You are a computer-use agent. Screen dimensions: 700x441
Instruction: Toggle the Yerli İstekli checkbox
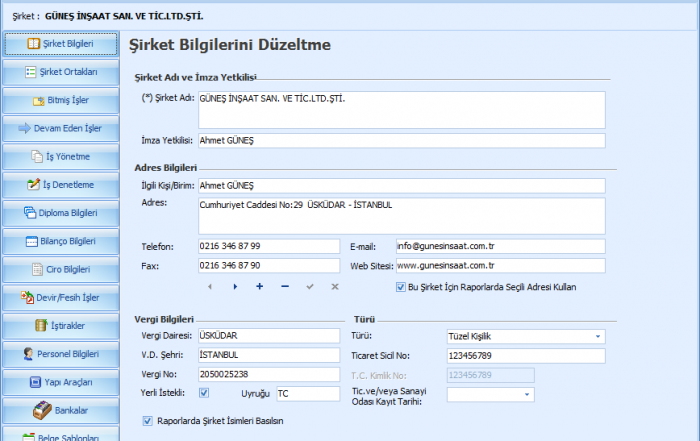coord(205,393)
